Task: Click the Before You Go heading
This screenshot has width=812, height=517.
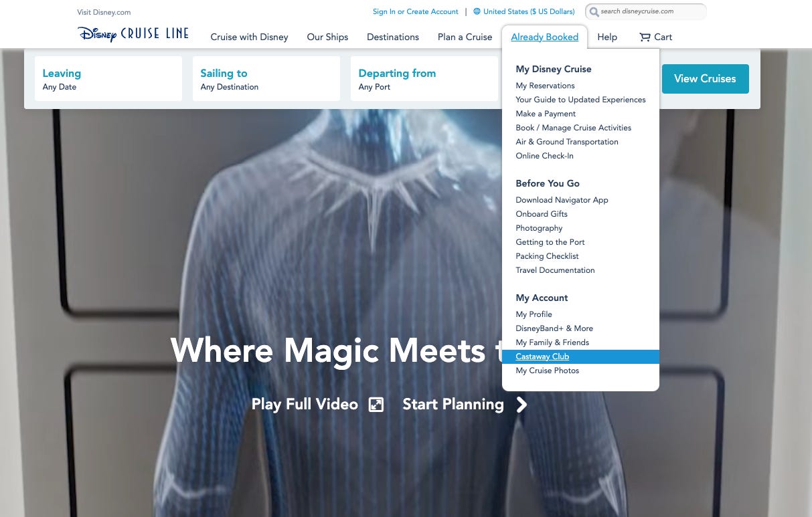Action: (548, 183)
